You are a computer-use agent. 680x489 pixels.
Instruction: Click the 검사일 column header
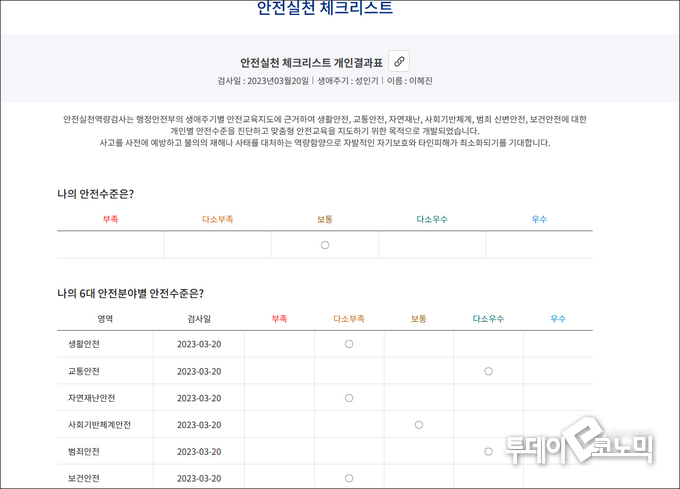point(198,318)
